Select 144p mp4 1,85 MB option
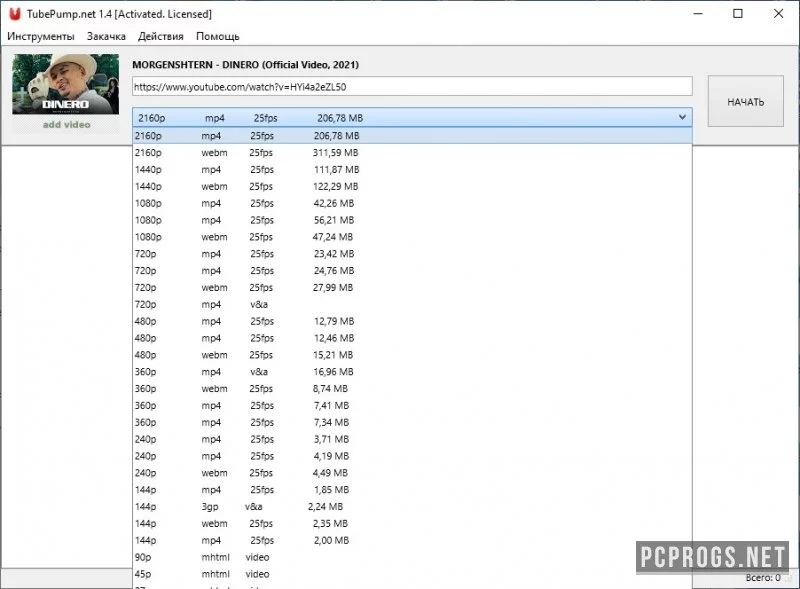Viewport: 800px width, 589px height. (x=412, y=489)
